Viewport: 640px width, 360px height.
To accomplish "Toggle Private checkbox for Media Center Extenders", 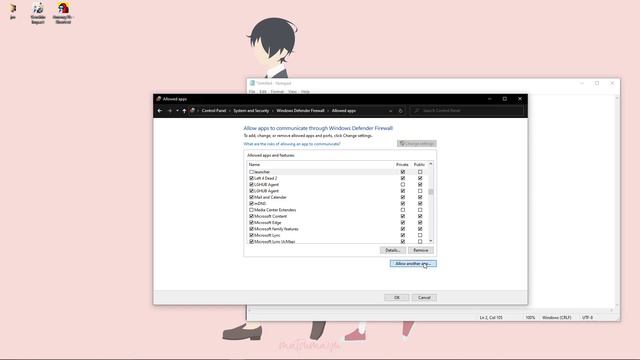I will point(403,210).
